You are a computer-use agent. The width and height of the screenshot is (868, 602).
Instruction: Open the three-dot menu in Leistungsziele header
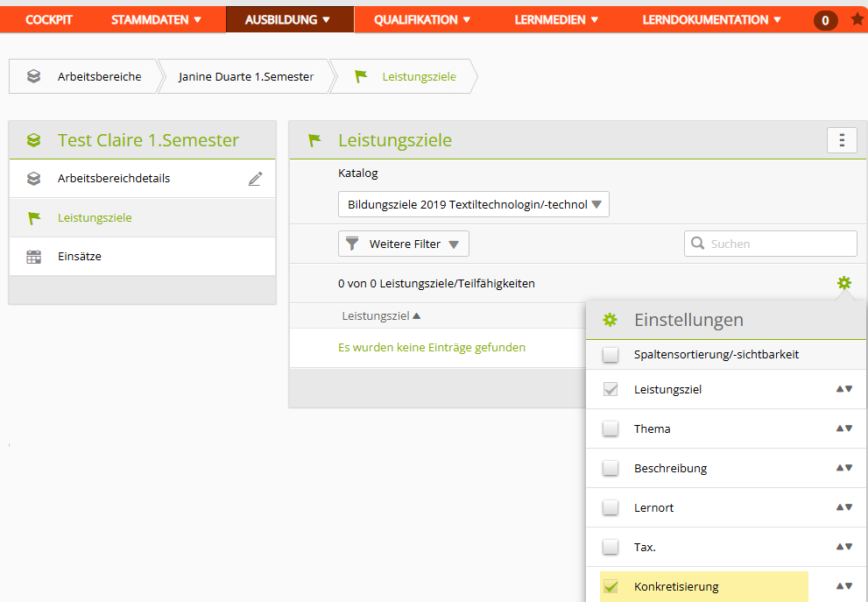coord(842,140)
